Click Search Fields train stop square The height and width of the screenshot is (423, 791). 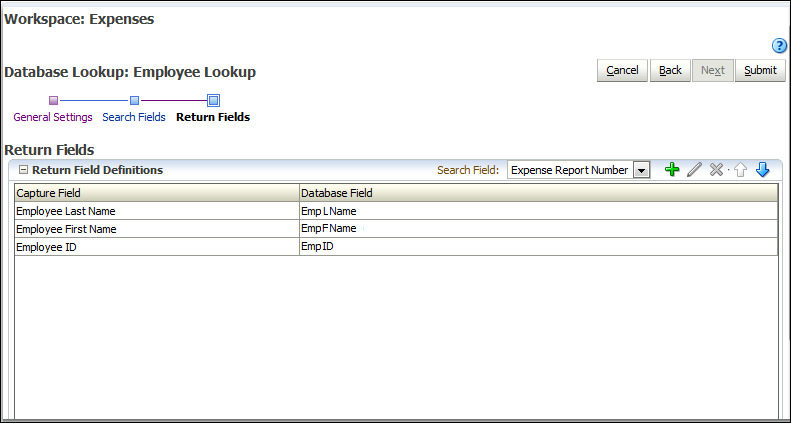click(x=134, y=100)
